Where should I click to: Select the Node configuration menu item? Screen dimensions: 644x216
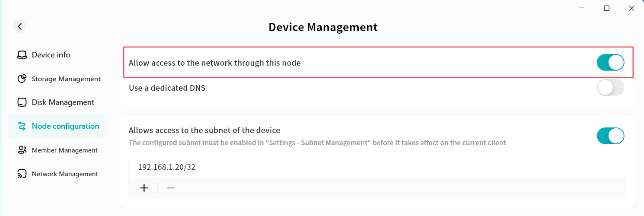(x=65, y=126)
